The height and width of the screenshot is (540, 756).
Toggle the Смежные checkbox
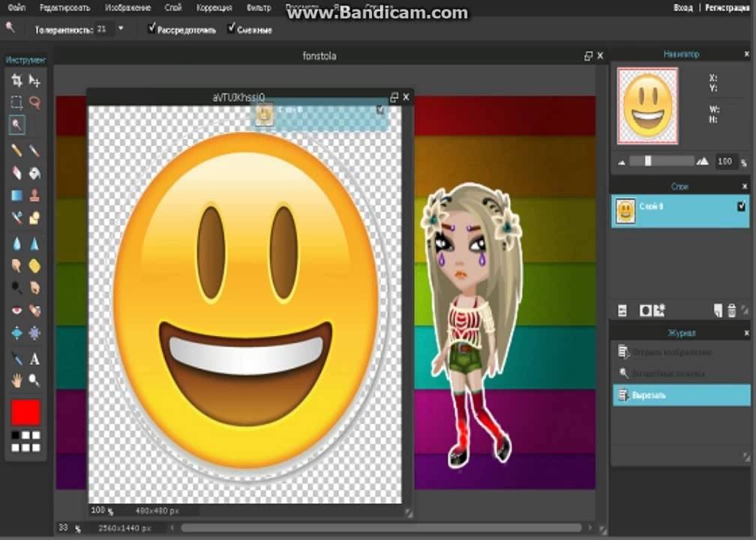coord(232,28)
